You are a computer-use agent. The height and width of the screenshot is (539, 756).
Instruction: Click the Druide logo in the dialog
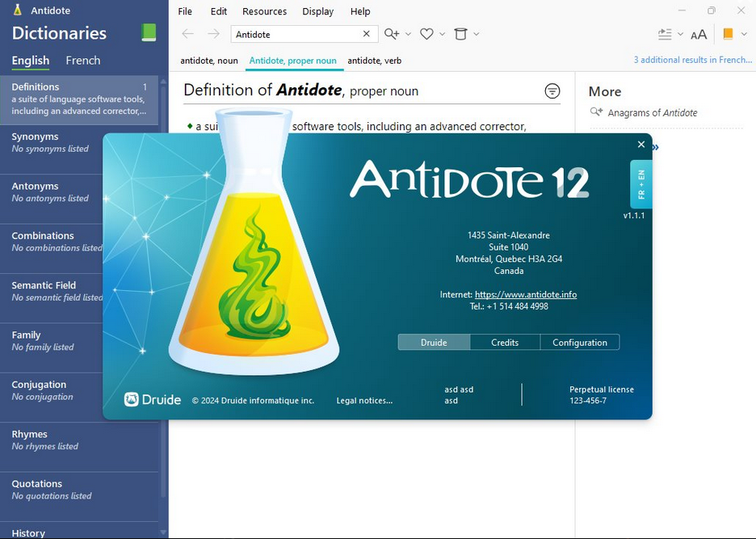153,399
